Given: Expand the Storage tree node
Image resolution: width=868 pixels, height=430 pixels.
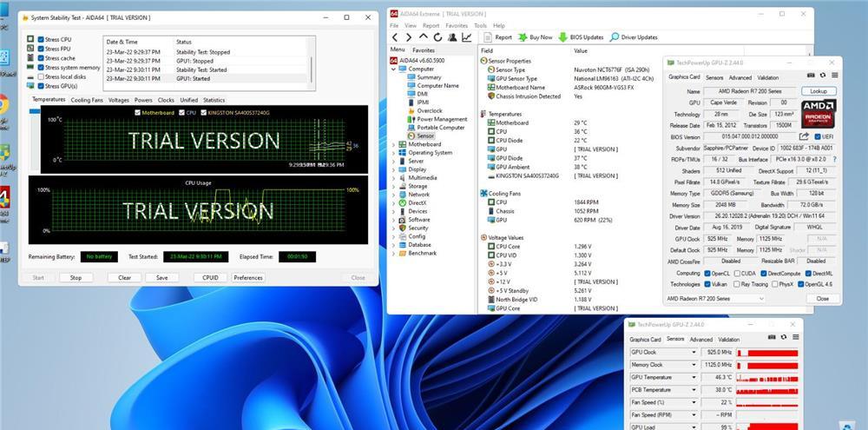Looking at the screenshot, I should point(393,186).
